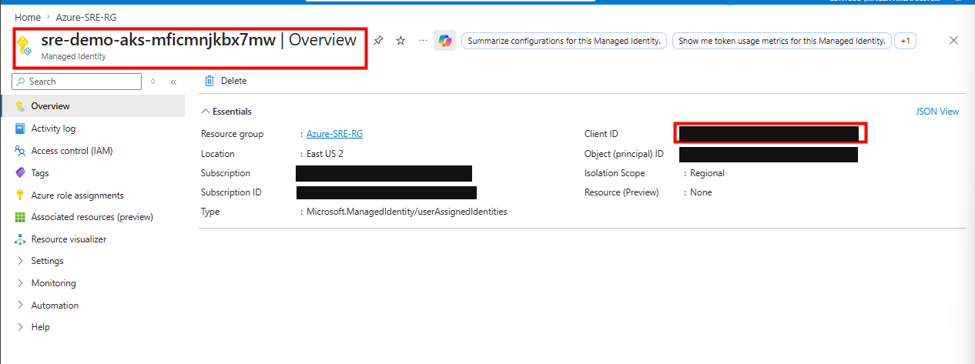Open Access control (IAM)
Screen dimensions: 975x364
click(72, 151)
